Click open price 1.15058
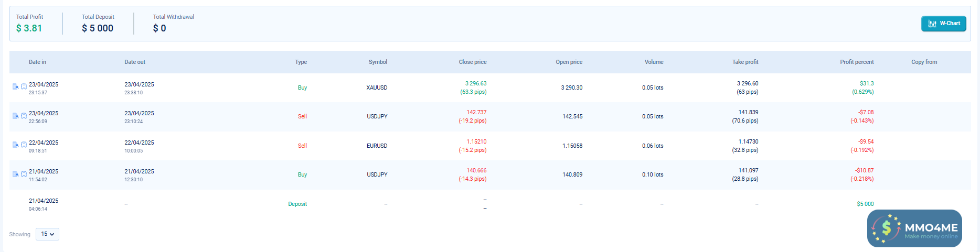The height and width of the screenshot is (252, 980). tap(572, 146)
